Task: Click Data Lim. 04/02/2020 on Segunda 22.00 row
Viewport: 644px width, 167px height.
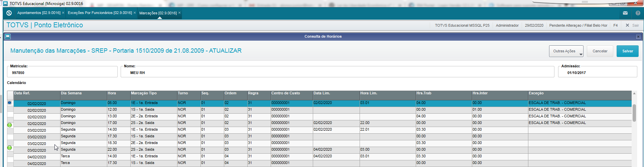Action: pos(336,150)
